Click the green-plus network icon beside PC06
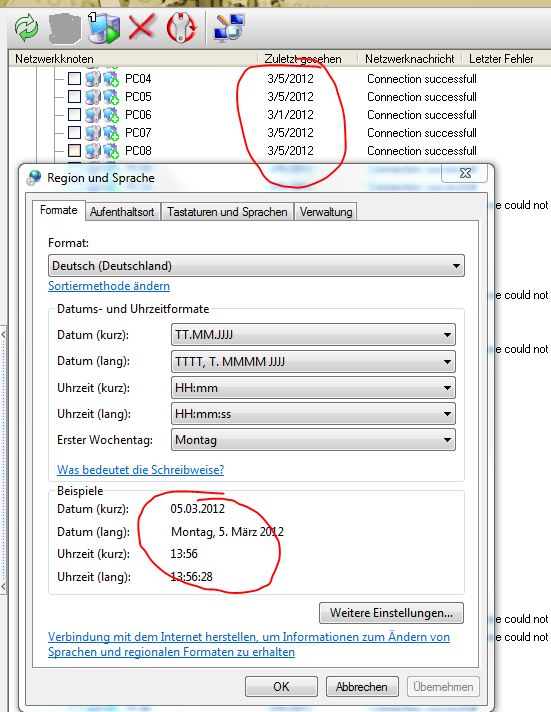 111,114
